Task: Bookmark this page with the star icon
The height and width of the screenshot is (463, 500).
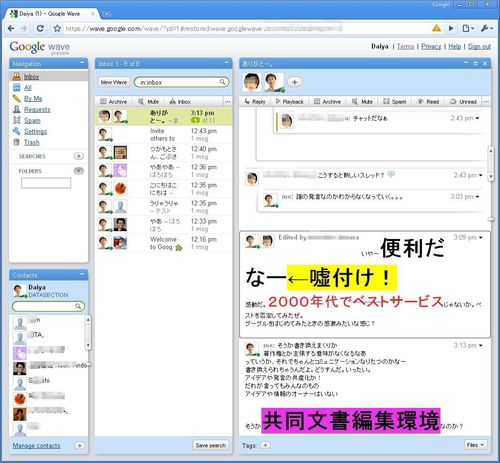Action: 57,28
